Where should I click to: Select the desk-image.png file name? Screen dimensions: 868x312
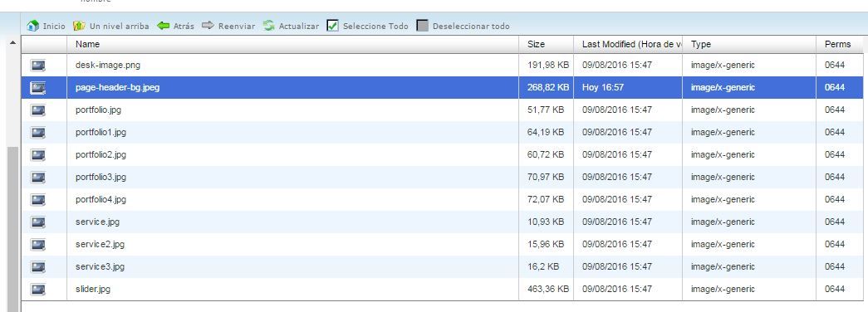108,66
